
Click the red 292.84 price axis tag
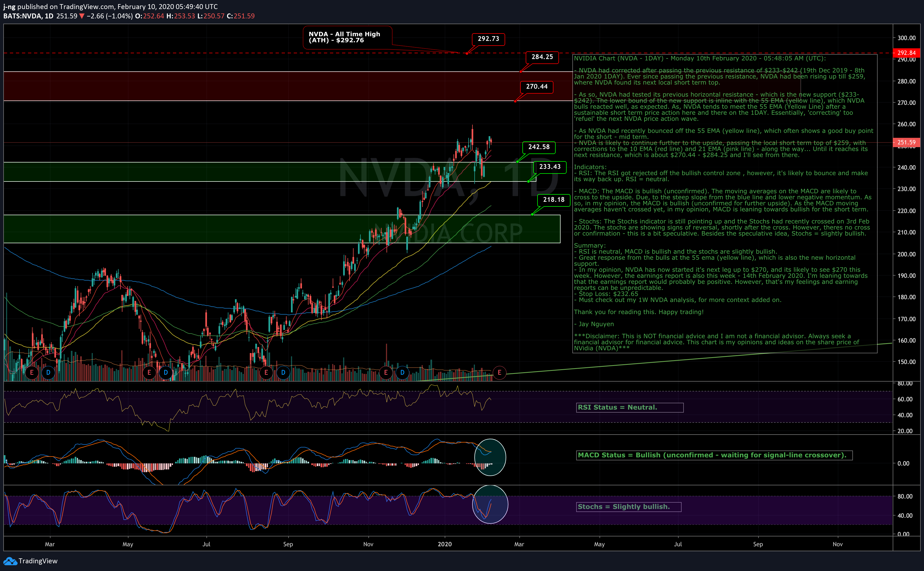(906, 53)
